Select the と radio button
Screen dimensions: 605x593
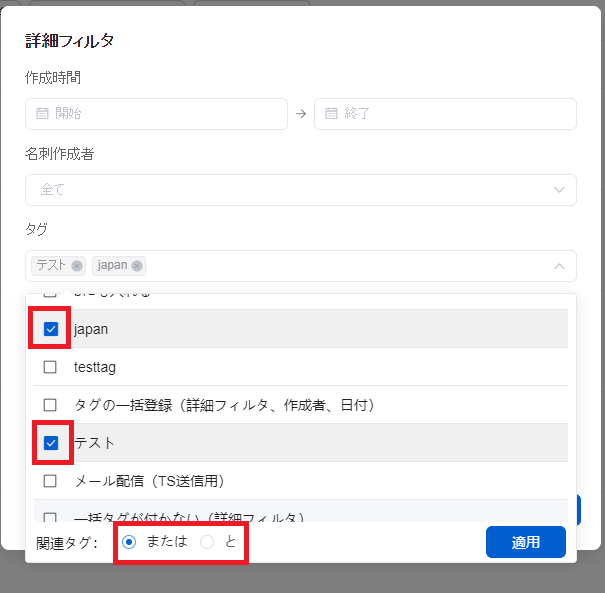click(207, 542)
